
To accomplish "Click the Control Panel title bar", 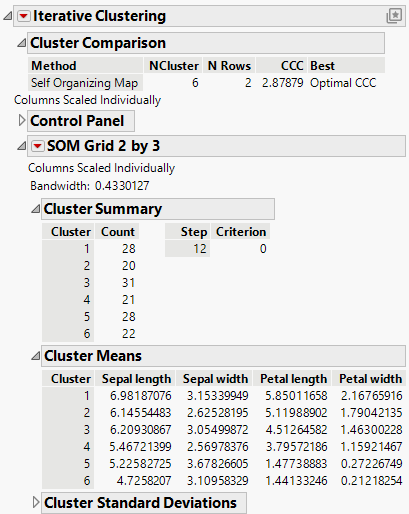I will click(x=81, y=121).
